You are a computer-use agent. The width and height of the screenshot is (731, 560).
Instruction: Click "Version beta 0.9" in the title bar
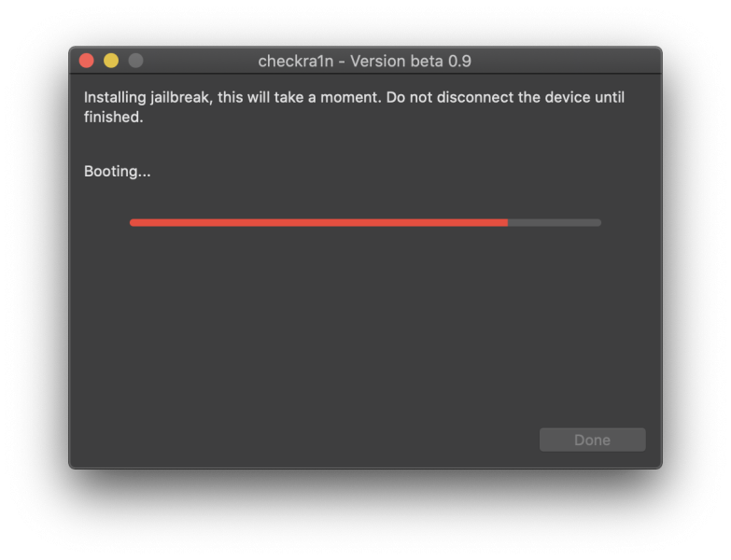tap(411, 61)
